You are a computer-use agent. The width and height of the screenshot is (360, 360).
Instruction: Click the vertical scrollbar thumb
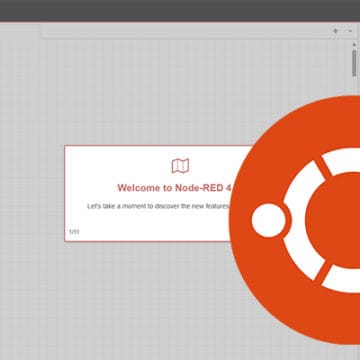pyautogui.click(x=354, y=63)
